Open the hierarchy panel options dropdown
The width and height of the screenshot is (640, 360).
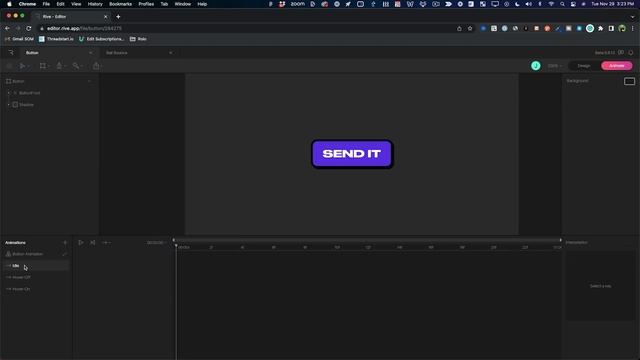tap(89, 81)
